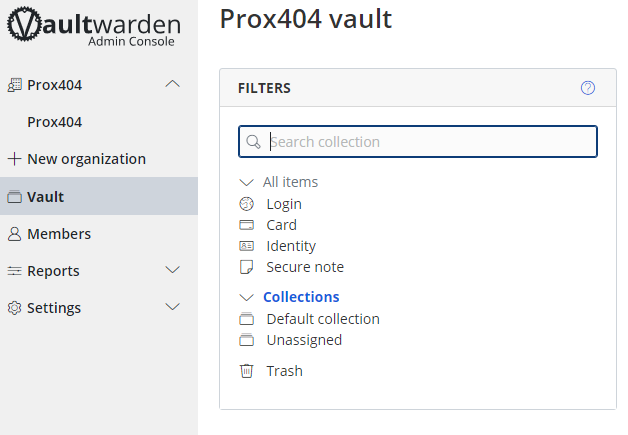Click the Trash bin icon
The height and width of the screenshot is (435, 628).
(247, 371)
